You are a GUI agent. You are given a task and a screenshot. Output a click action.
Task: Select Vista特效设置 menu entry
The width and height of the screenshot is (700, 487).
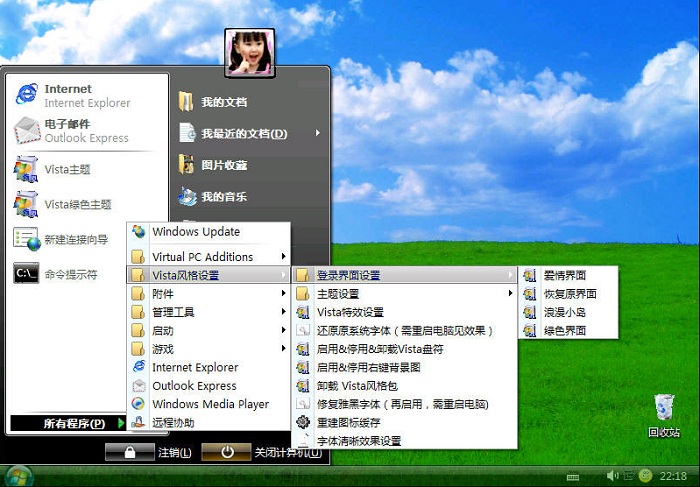350,312
